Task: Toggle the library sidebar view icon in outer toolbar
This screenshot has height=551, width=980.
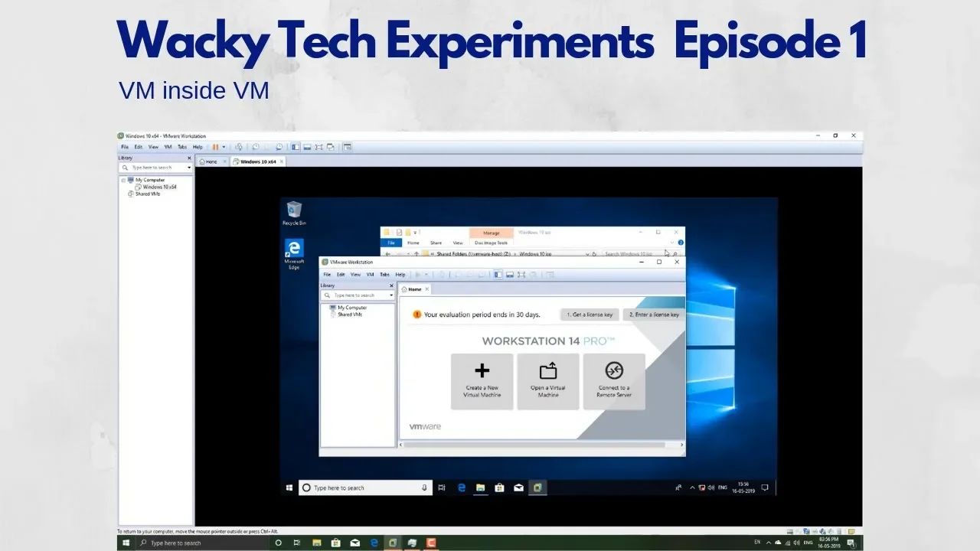Action: tap(295, 147)
